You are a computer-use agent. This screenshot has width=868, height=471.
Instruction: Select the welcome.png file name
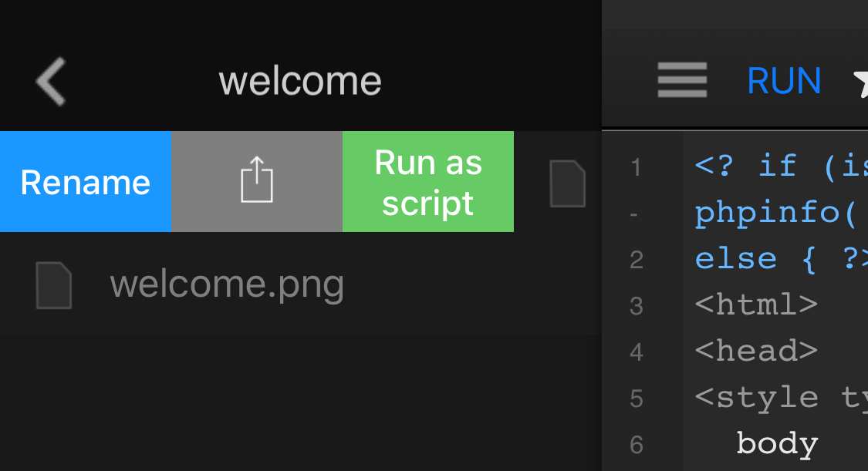(x=227, y=284)
